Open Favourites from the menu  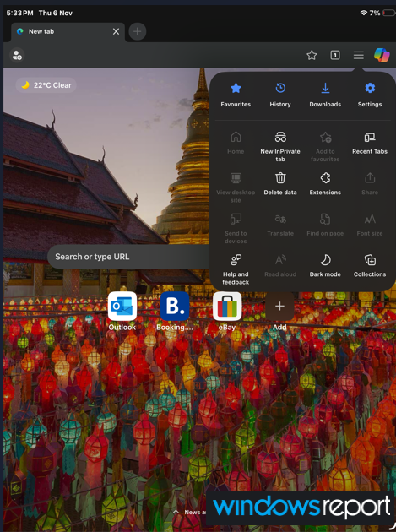(236, 95)
